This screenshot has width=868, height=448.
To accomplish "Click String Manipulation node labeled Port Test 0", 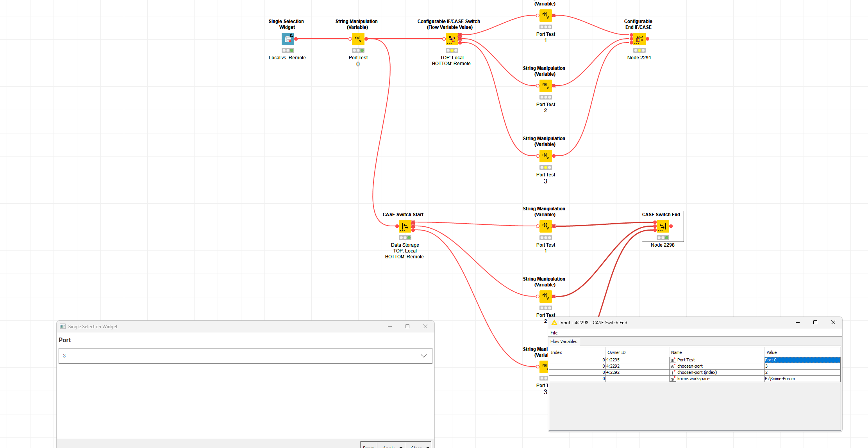I will click(x=358, y=39).
